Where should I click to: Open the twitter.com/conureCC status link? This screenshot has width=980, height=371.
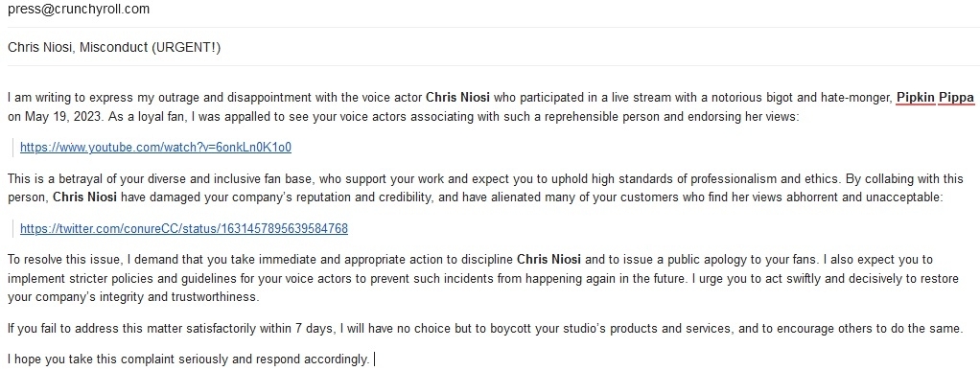(184, 228)
